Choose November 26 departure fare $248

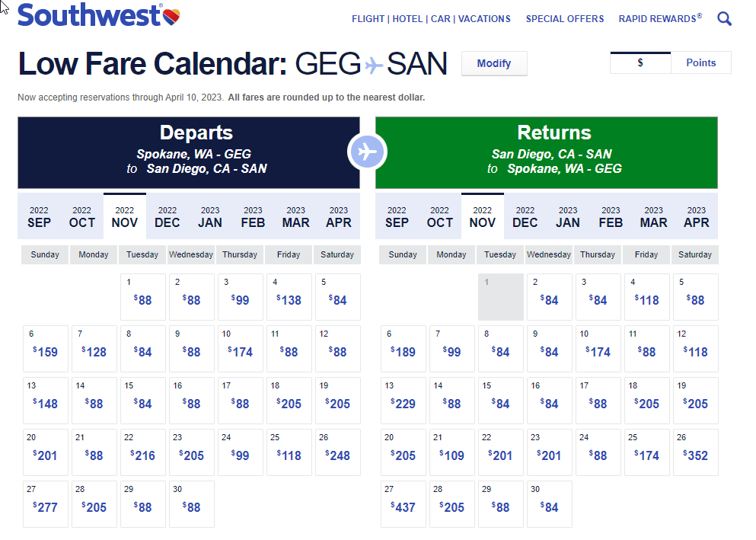click(337, 452)
